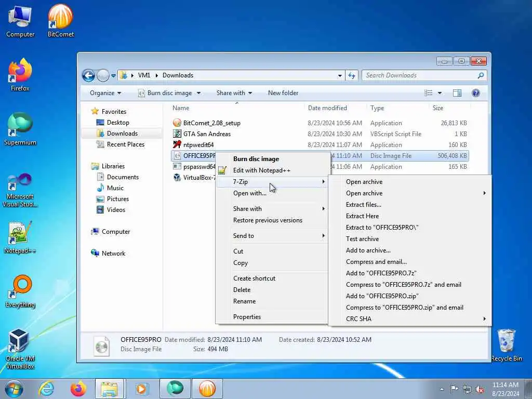Click the Windows Start button
This screenshot has height=399, width=532.
coord(14,389)
